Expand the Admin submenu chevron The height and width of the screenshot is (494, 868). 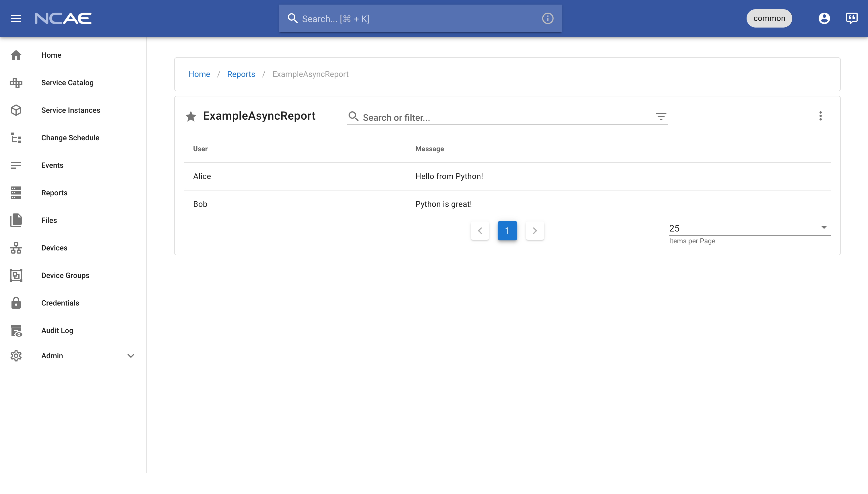131,355
